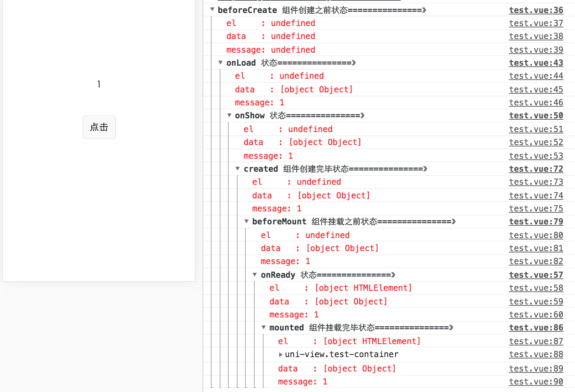Collapse the beforeMount console group
This screenshot has height=392, width=575.
tap(246, 221)
